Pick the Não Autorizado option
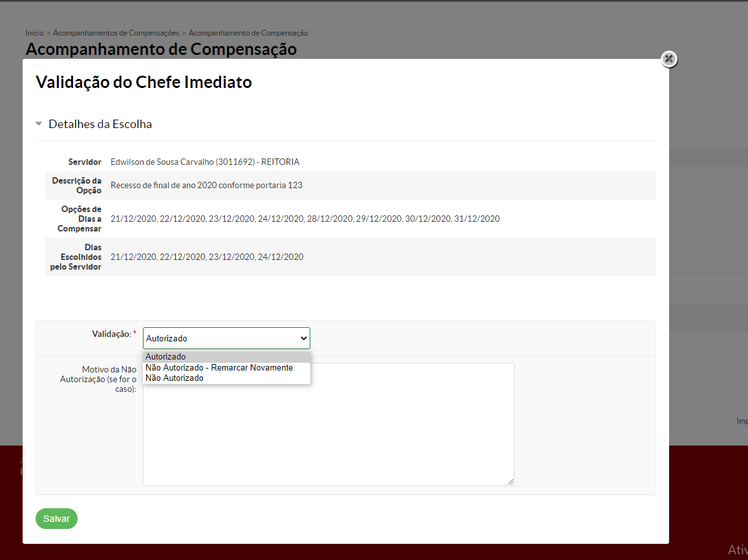The image size is (748, 560). point(226,378)
